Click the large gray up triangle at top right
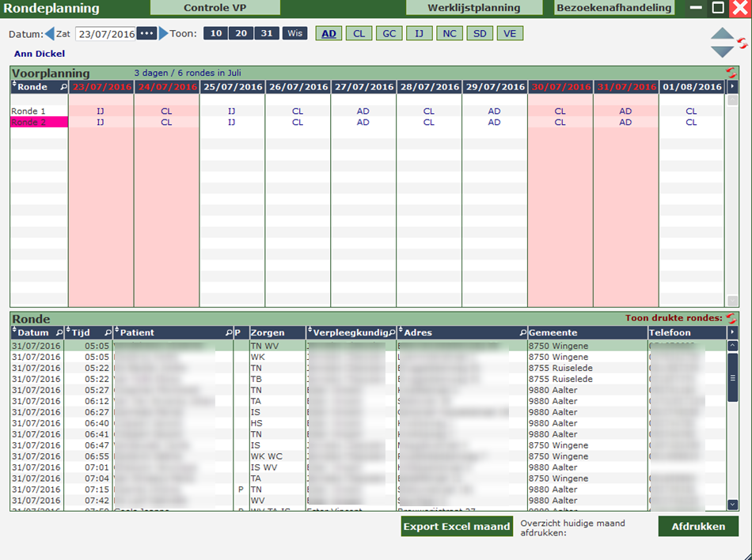Screen dimensions: 752x560 pos(722,35)
